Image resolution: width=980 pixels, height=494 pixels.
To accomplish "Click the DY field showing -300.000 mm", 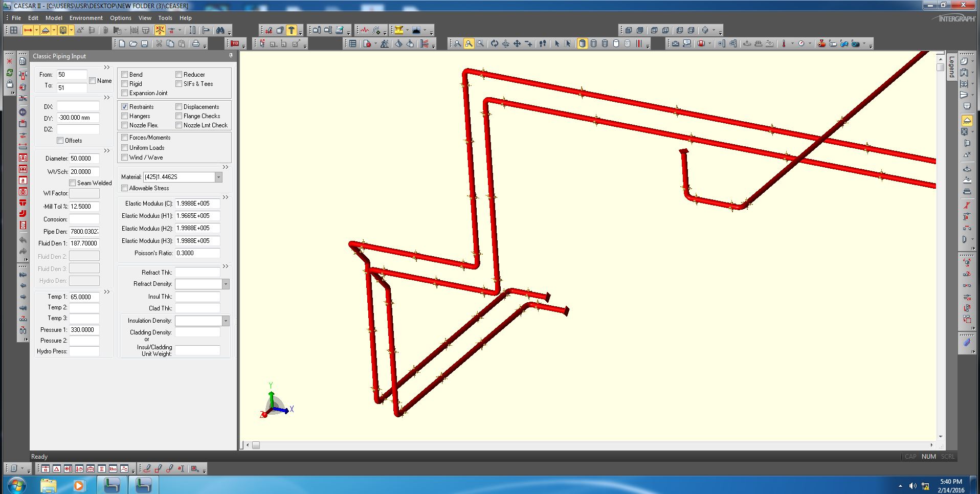I will [78, 118].
